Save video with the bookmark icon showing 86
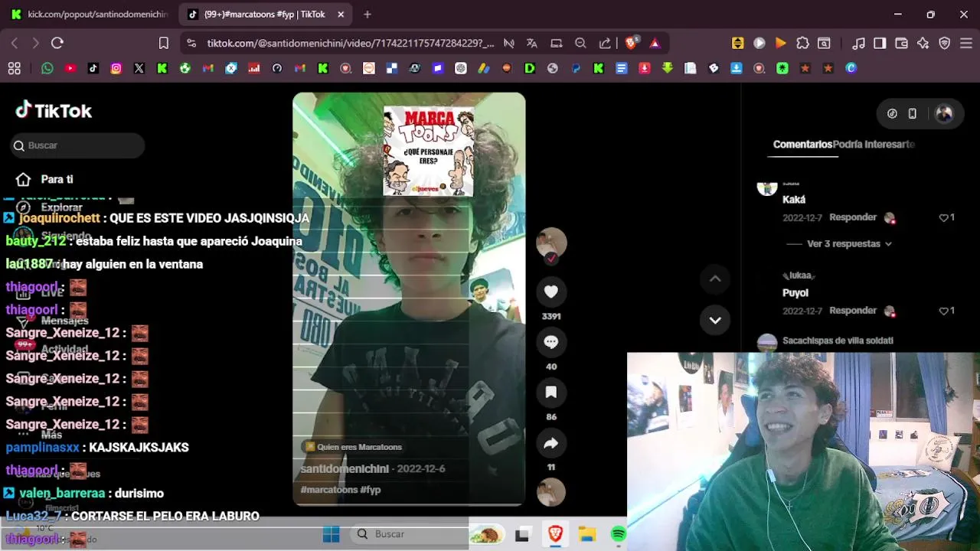 point(550,393)
